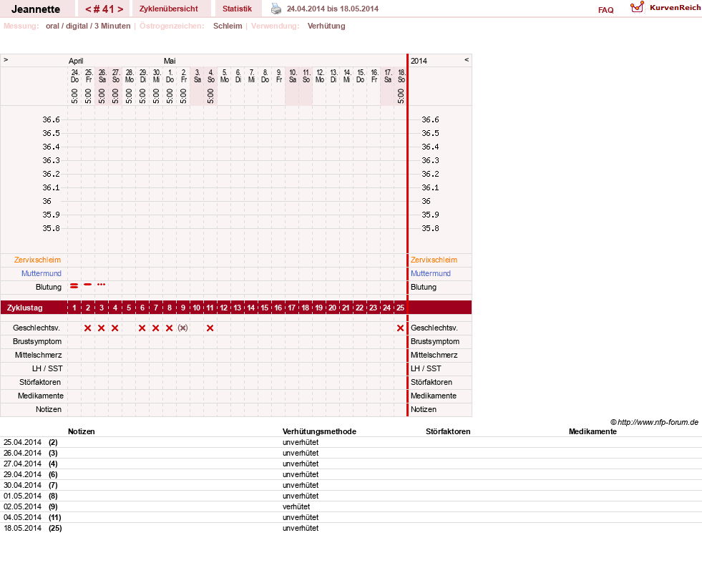Click the left Brustsymptom row label
Screen dimensions: 702x588
[x=37, y=341]
